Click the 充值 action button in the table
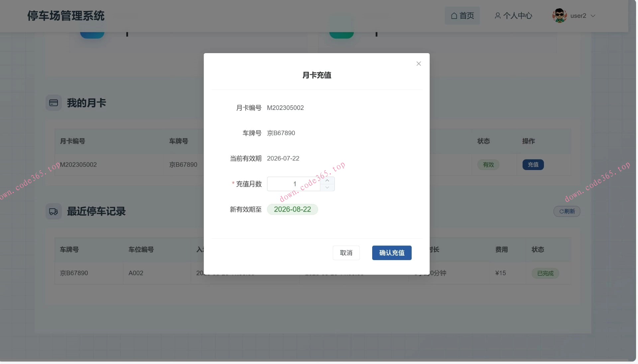The width and height of the screenshot is (638, 364). pyautogui.click(x=533, y=164)
